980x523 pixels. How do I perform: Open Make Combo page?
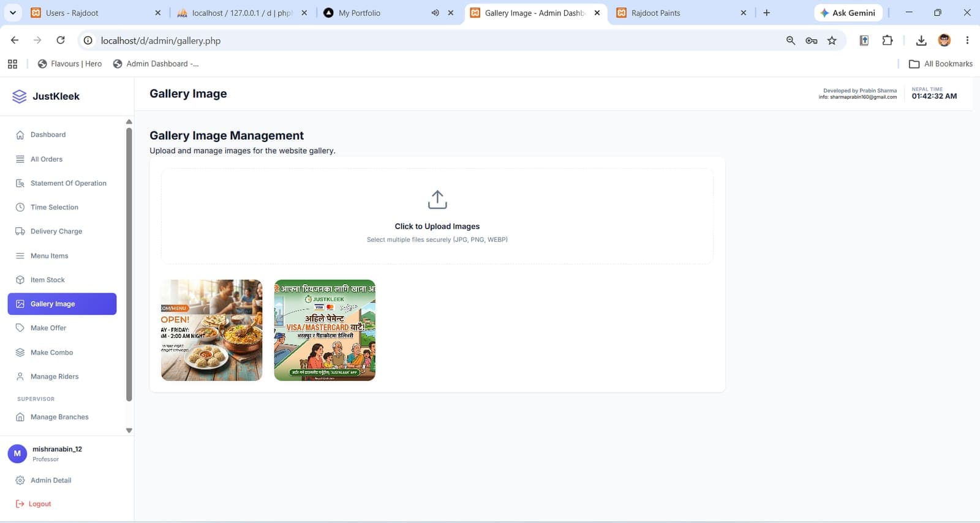click(x=62, y=353)
